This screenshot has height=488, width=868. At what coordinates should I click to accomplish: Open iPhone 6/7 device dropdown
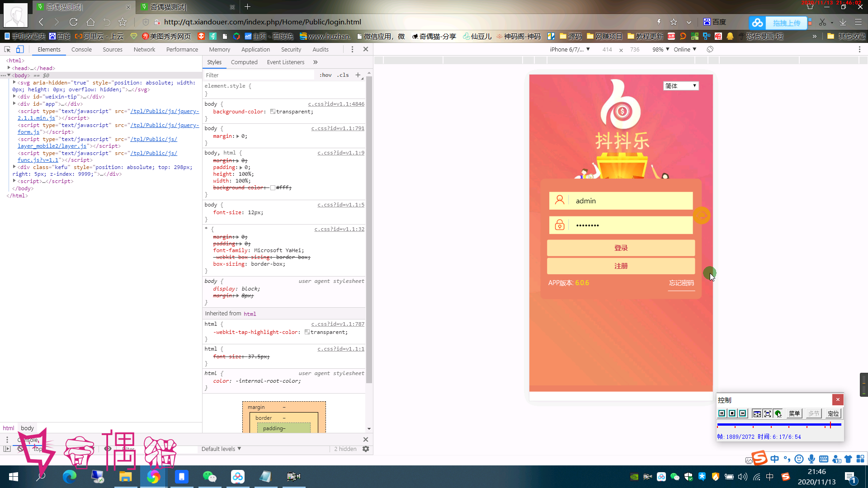[570, 49]
